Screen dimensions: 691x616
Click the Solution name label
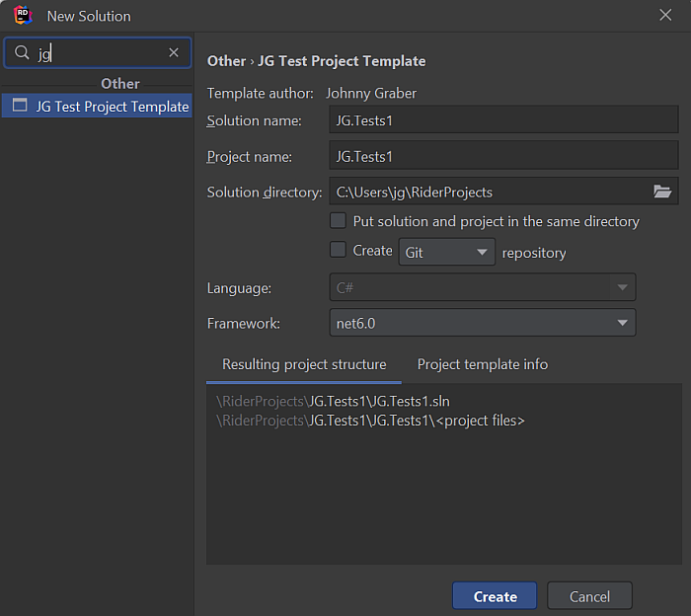(x=255, y=120)
